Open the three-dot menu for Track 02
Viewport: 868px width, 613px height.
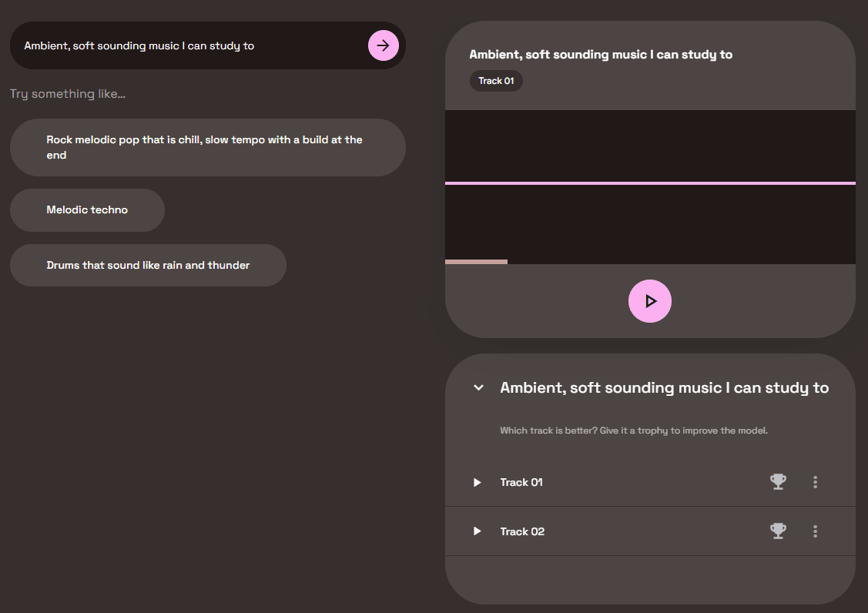(x=816, y=531)
